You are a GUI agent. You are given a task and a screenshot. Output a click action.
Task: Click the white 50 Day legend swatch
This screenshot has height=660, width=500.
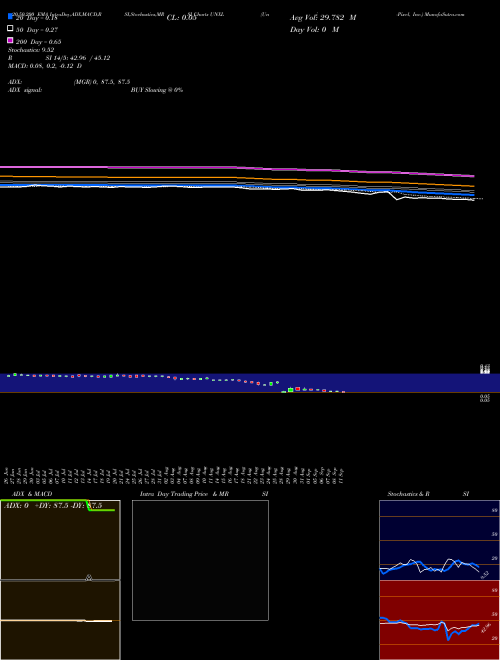[10, 28]
